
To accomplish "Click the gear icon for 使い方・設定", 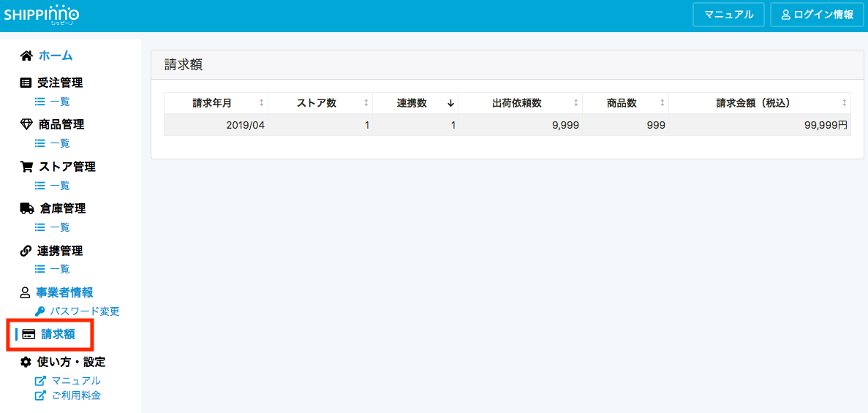I will point(26,362).
